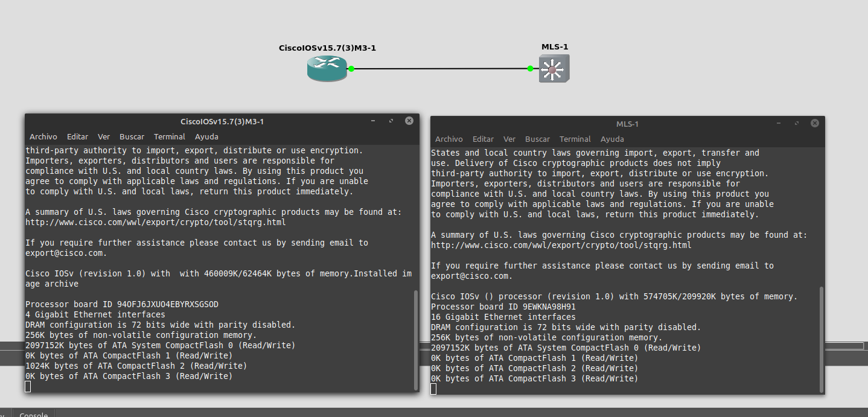Click the line 'Processor board ID 94OFJ6JXUO4EBYRXSGSOD'
The width and height of the screenshot is (868, 417).
[x=122, y=304]
